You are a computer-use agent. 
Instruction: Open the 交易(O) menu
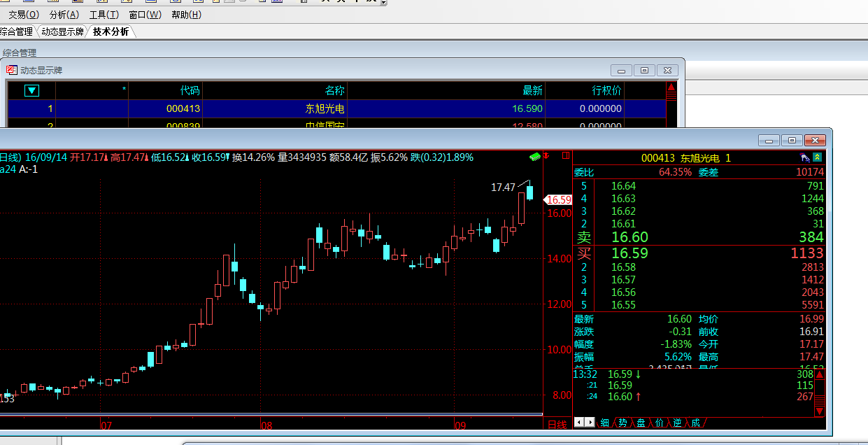tap(24, 15)
